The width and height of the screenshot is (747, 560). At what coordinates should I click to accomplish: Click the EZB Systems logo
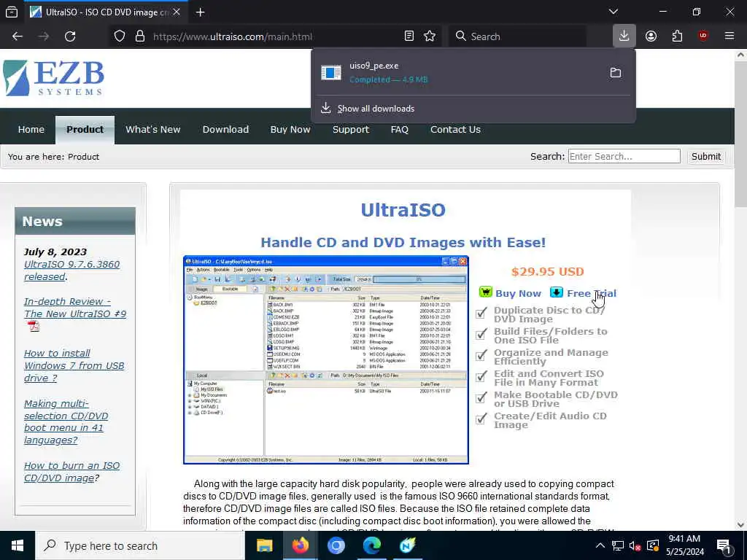click(53, 78)
